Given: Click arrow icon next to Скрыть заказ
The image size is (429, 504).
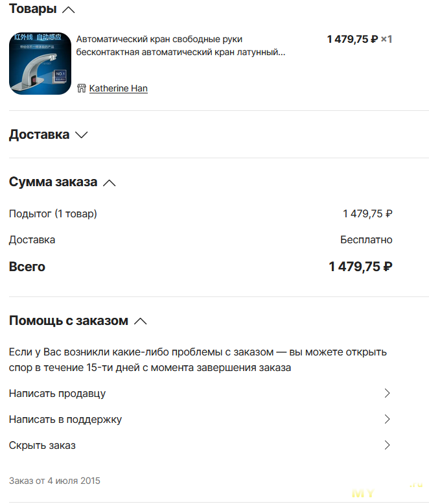Looking at the screenshot, I should [x=388, y=445].
